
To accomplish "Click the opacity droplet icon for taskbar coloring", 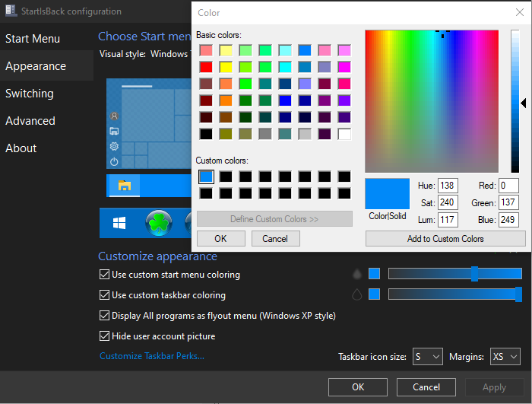I will click(x=357, y=294).
